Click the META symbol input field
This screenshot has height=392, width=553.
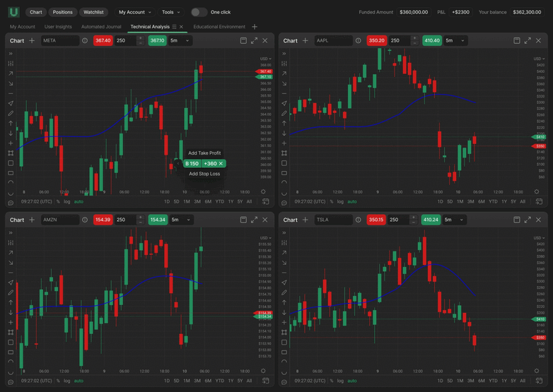click(x=60, y=40)
